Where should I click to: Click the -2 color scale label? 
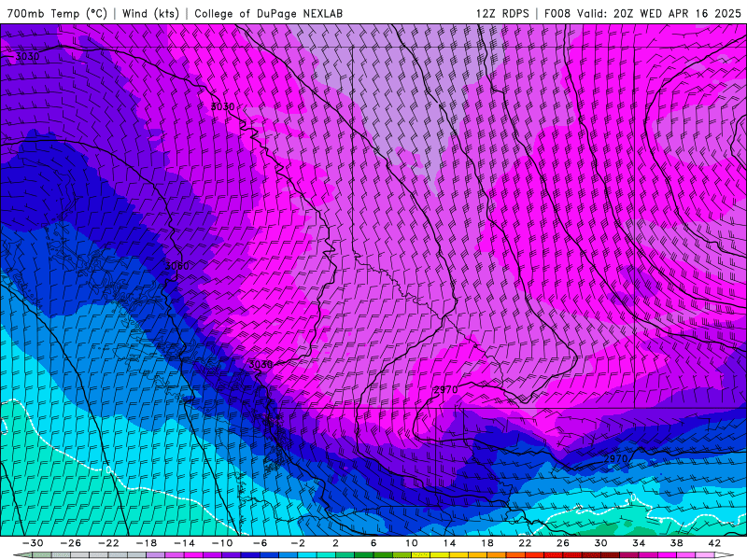[298, 543]
